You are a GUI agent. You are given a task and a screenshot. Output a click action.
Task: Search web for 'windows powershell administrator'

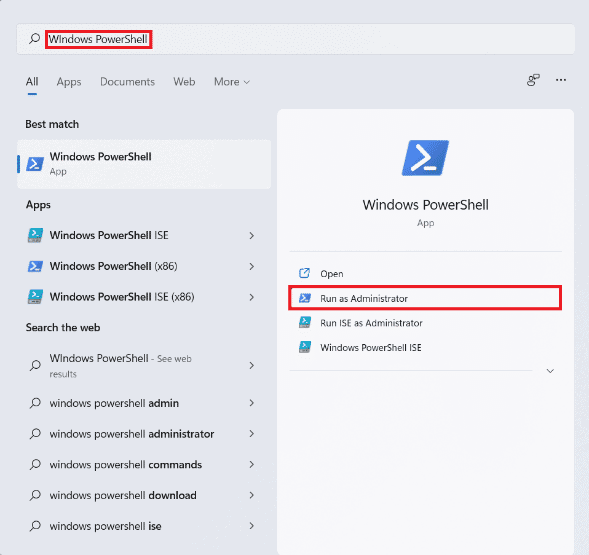coord(132,434)
